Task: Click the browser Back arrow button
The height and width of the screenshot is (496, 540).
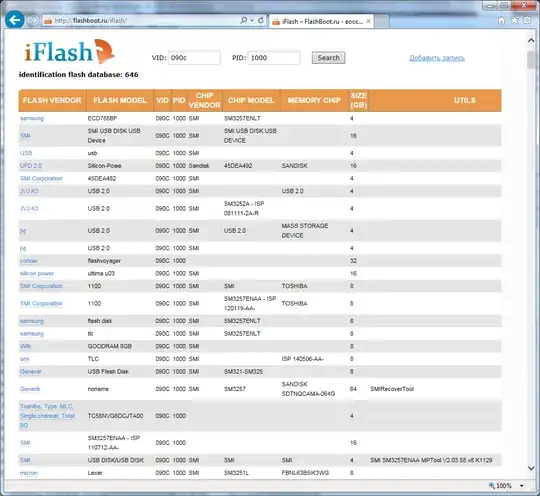Action: click(x=14, y=20)
